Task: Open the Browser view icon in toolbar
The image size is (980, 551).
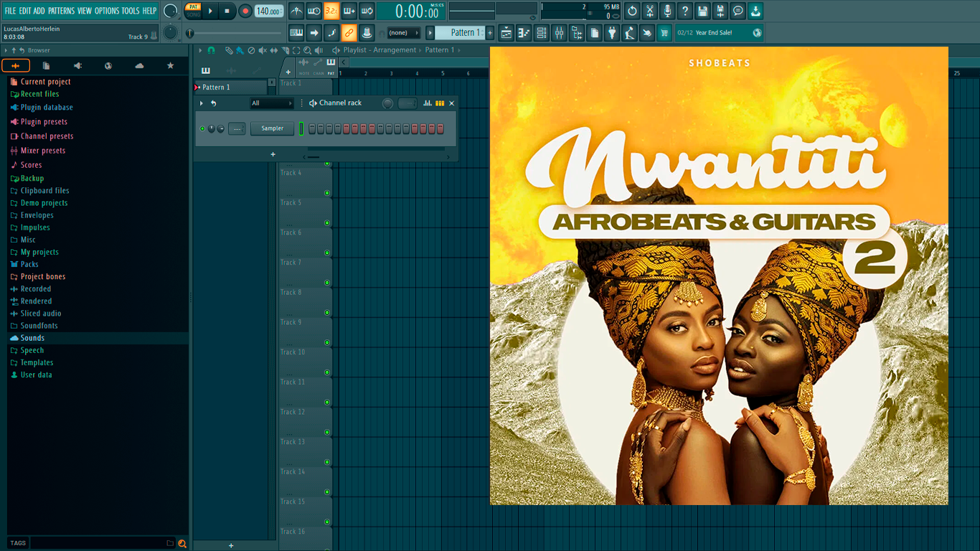Action: pyautogui.click(x=577, y=32)
